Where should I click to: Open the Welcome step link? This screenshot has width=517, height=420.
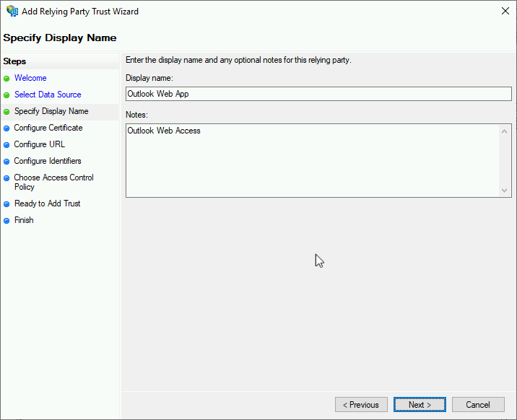pos(30,78)
